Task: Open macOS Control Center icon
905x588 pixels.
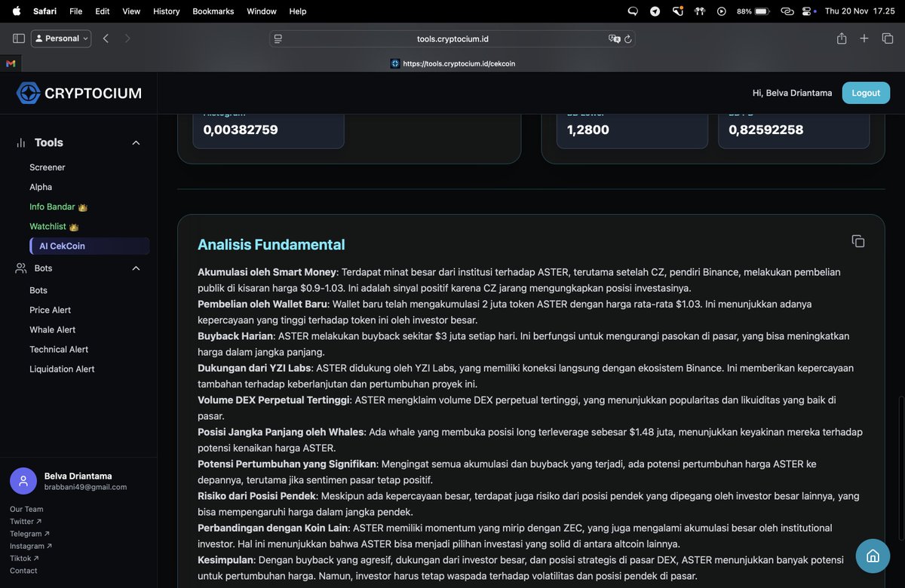Action: pos(808,11)
